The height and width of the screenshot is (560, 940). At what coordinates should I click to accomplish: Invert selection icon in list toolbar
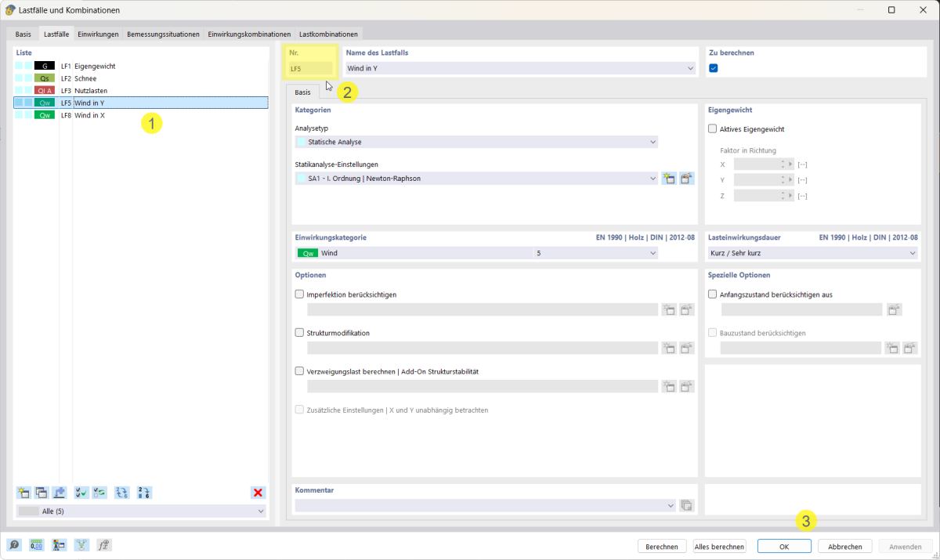point(99,493)
